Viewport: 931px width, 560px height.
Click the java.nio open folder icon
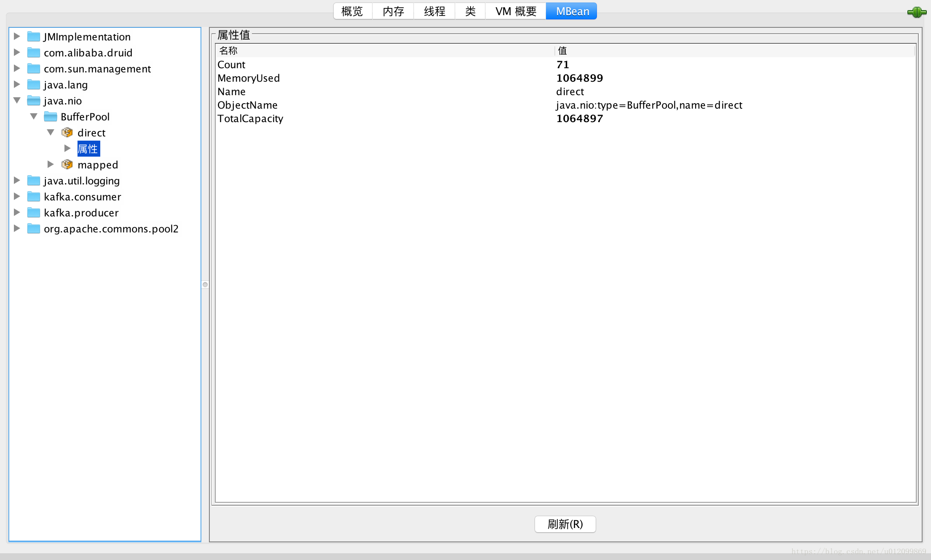coord(34,101)
